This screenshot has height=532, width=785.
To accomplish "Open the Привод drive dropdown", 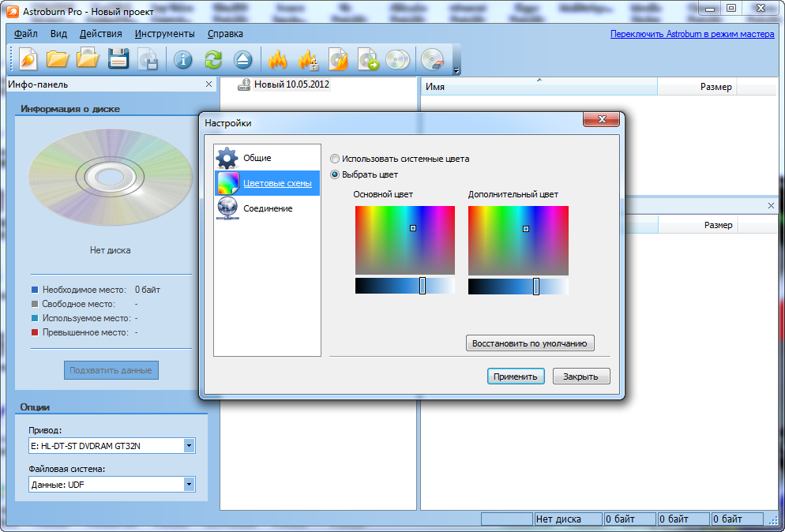I will [x=189, y=446].
